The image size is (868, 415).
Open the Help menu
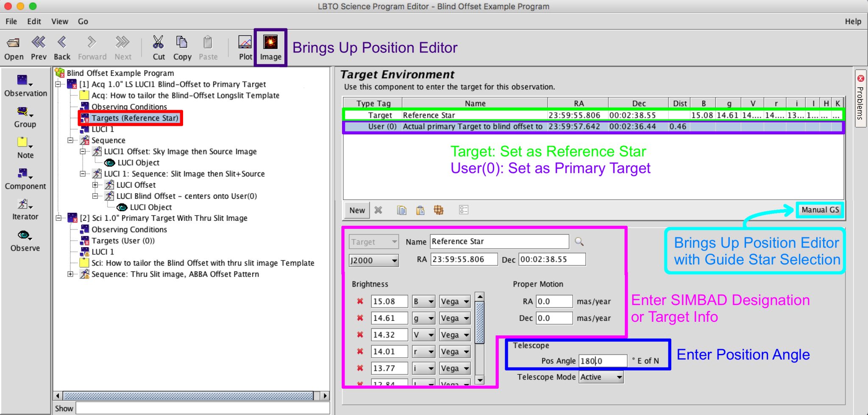pos(853,21)
